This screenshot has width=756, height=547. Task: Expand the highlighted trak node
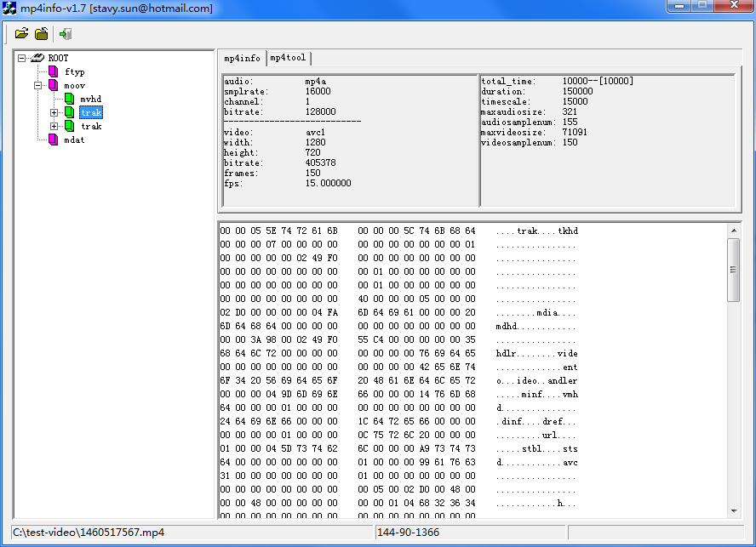(x=53, y=111)
